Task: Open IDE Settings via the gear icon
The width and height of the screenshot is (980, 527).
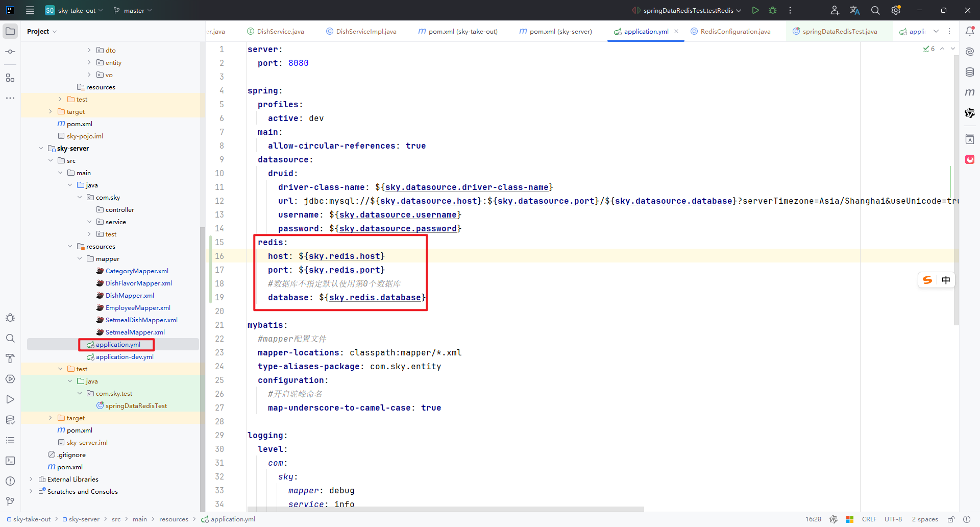Action: pos(896,10)
